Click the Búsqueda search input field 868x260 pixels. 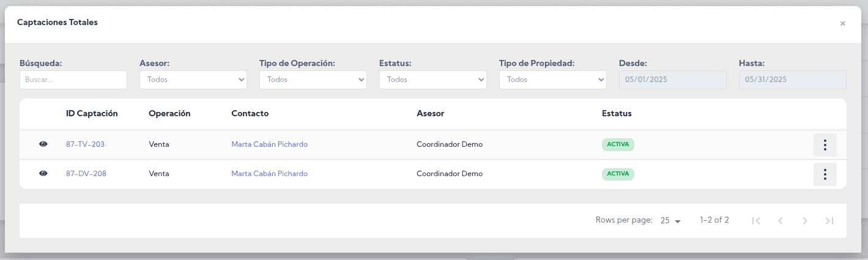click(x=73, y=80)
